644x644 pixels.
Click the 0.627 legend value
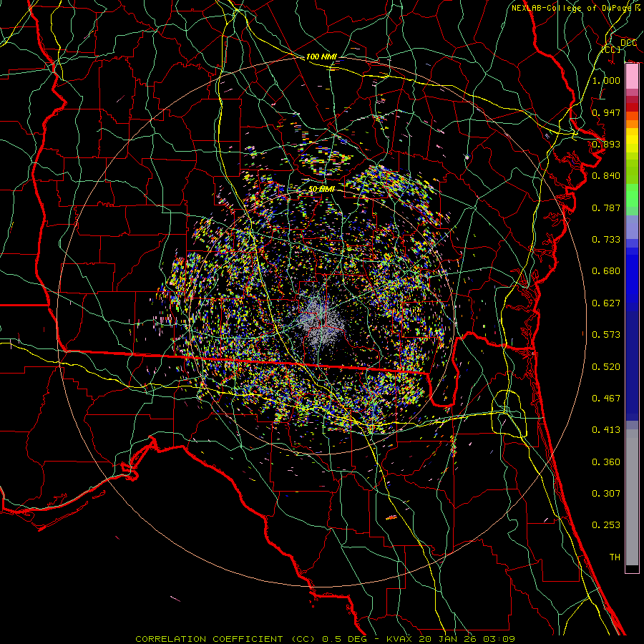click(x=606, y=303)
